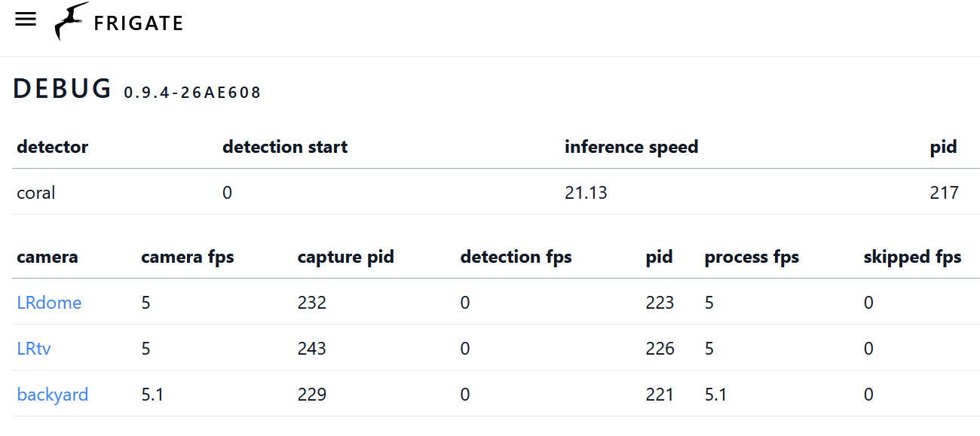Click the DEBUG page heading
Viewport: 980px width, 436px height.
pyautogui.click(x=63, y=89)
